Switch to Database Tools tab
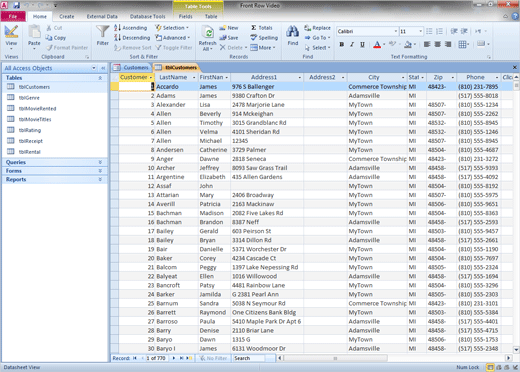This screenshot has width=520, height=372. pos(147,16)
